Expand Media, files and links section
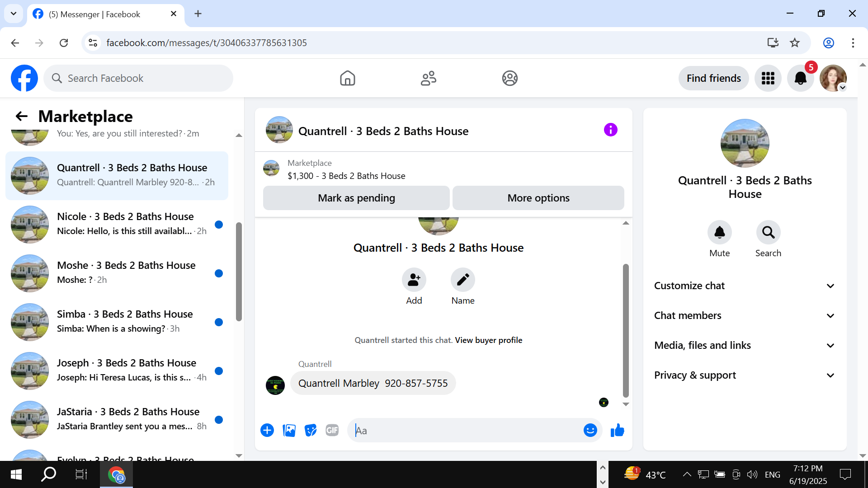The height and width of the screenshot is (488, 868). (745, 345)
